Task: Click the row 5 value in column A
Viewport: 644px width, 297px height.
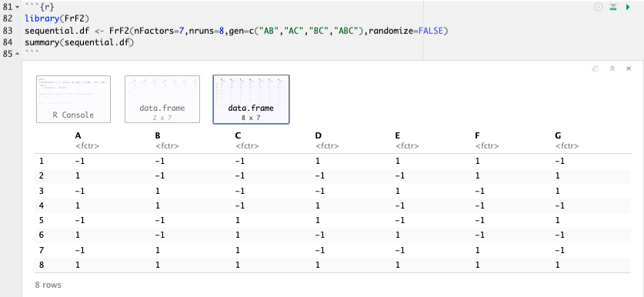Action: coord(80,220)
